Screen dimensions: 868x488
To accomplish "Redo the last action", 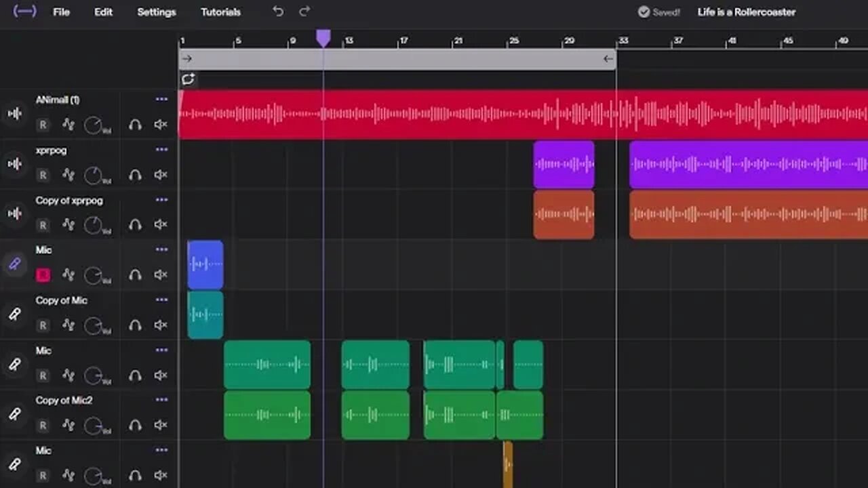I will click(305, 12).
